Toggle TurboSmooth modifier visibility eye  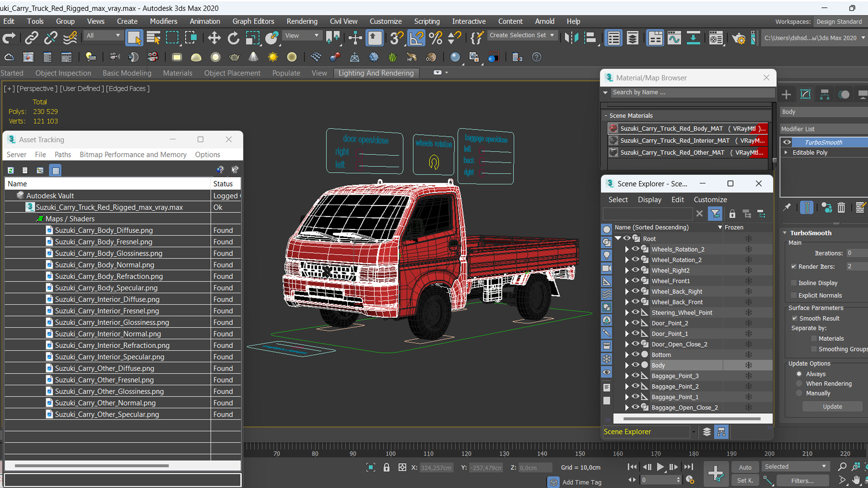pos(787,142)
